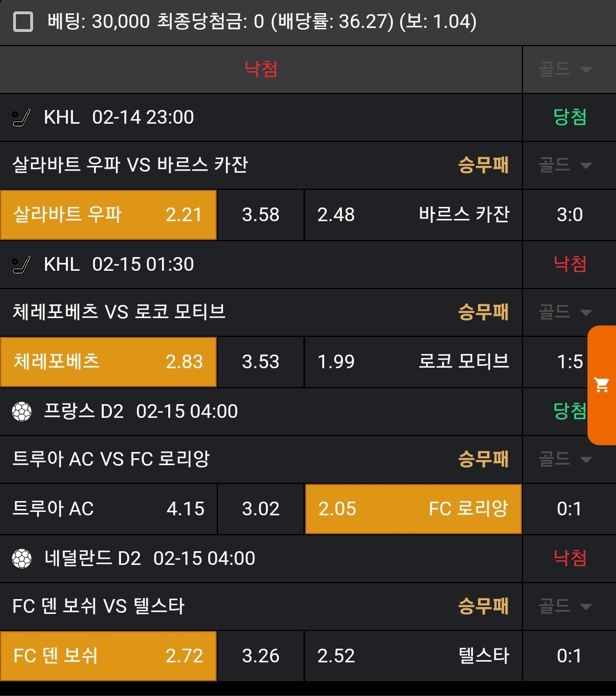Click the 승무패 label for 트루아 AC match
Image resolution: width=616 pixels, height=696 pixels.
[483, 459]
